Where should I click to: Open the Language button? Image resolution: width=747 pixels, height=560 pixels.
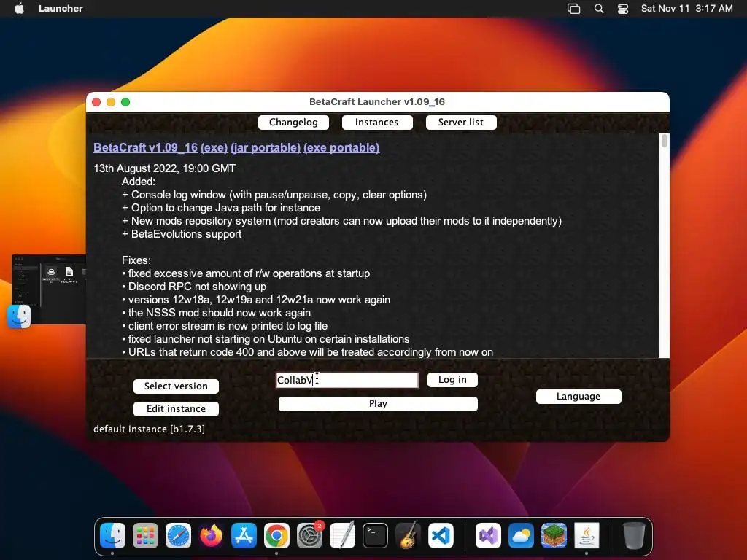578,397
